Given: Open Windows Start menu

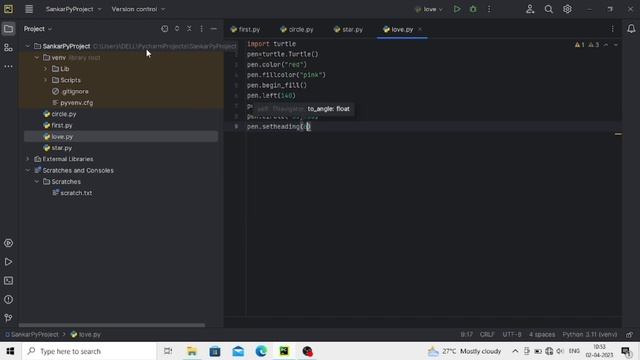Looking at the screenshot, I should 10,351.
